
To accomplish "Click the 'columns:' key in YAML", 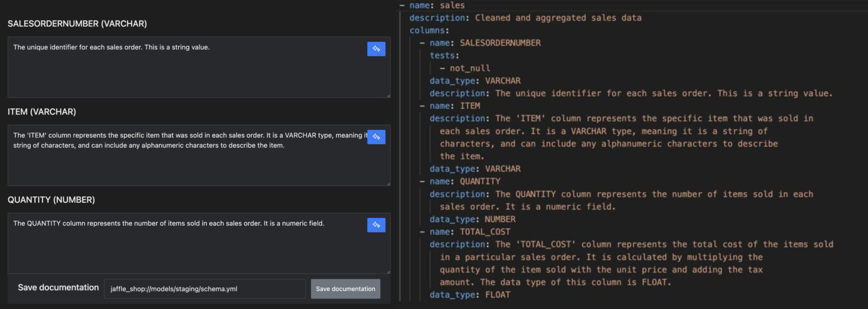I will click(429, 30).
